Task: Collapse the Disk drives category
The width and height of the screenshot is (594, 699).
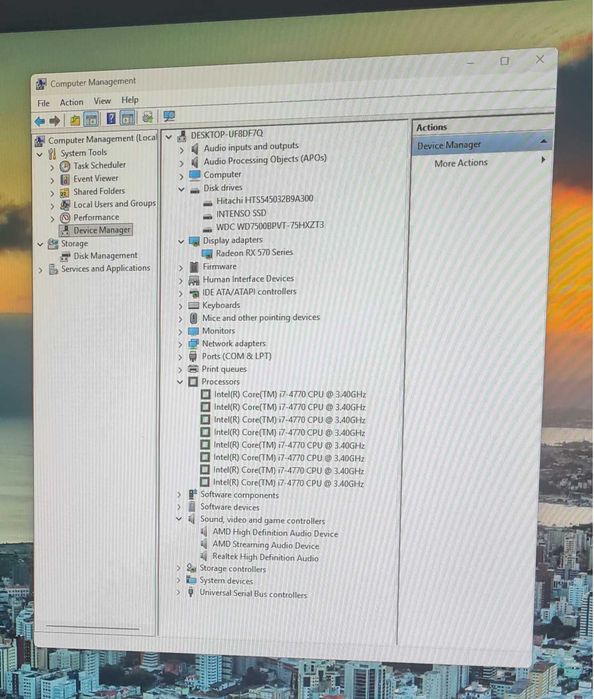Action: point(181,189)
